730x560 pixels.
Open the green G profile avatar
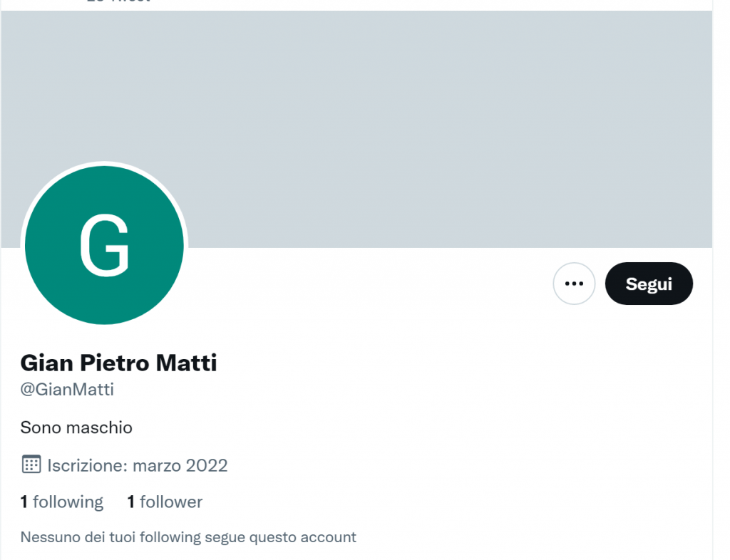tap(104, 245)
